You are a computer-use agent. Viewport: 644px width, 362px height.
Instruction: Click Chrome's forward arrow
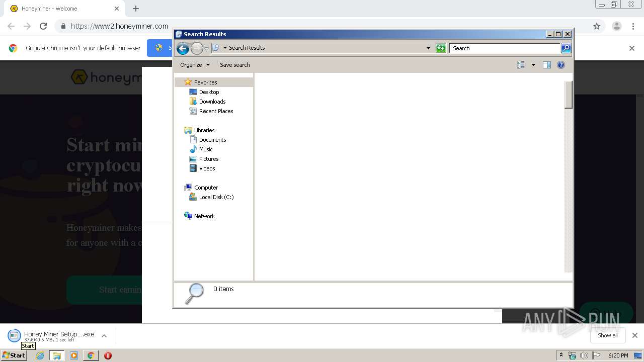click(x=27, y=26)
